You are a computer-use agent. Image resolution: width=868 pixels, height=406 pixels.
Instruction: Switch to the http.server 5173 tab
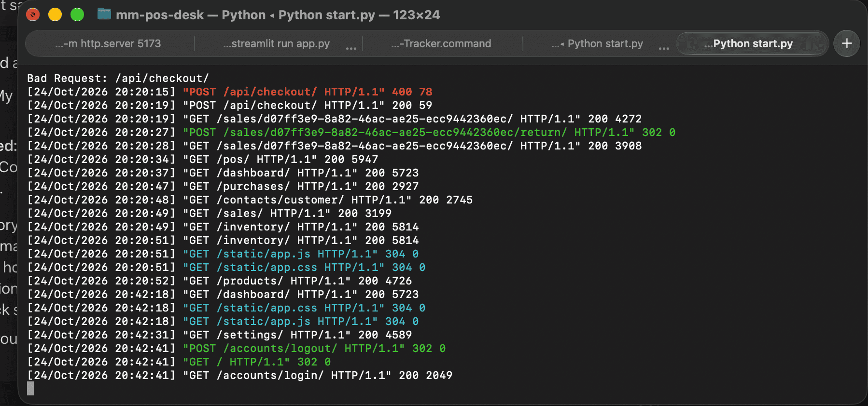[108, 43]
